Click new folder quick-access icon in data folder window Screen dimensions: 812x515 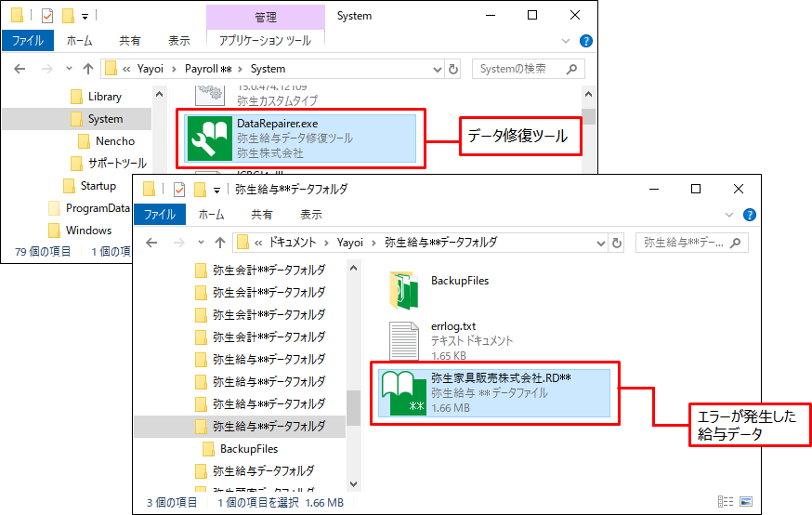tap(200, 190)
